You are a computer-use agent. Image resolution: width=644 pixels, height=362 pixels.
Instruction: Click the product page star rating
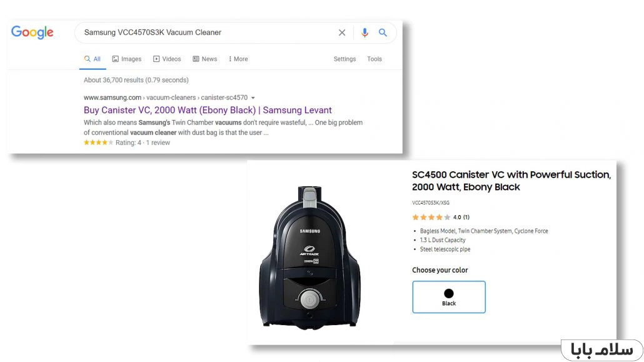coord(431,217)
